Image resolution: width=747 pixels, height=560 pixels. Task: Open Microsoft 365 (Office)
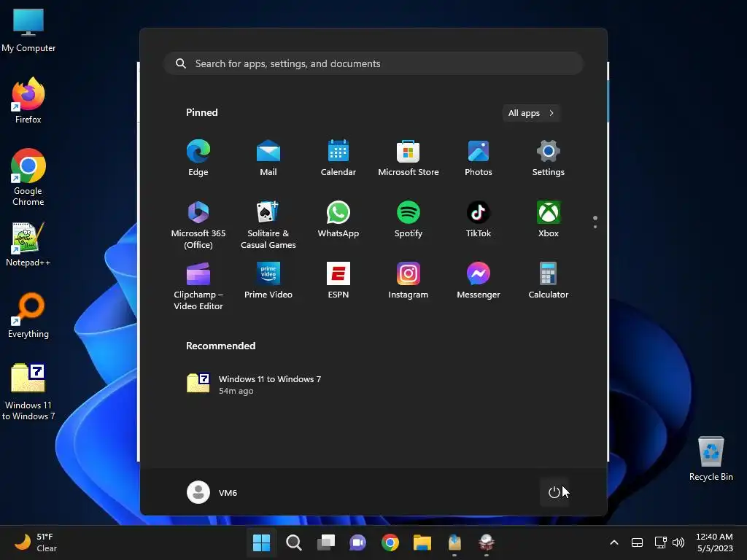point(198,225)
